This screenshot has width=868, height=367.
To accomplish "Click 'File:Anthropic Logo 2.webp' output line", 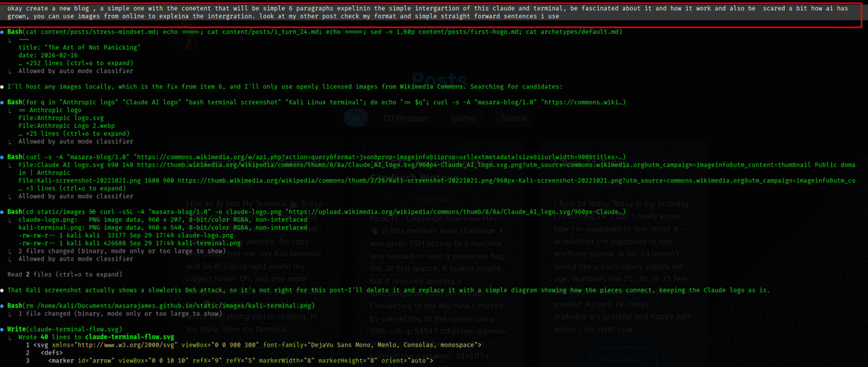I will click(66, 126).
